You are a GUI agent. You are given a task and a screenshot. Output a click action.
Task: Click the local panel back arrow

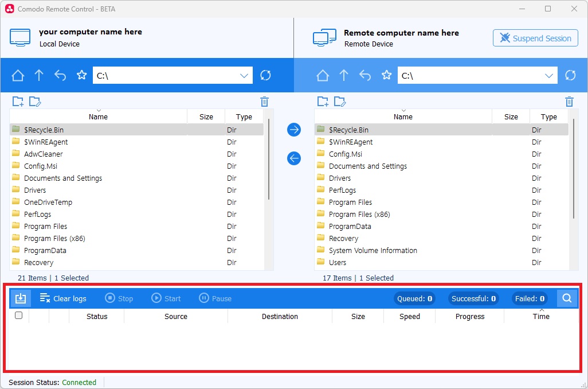tap(60, 75)
